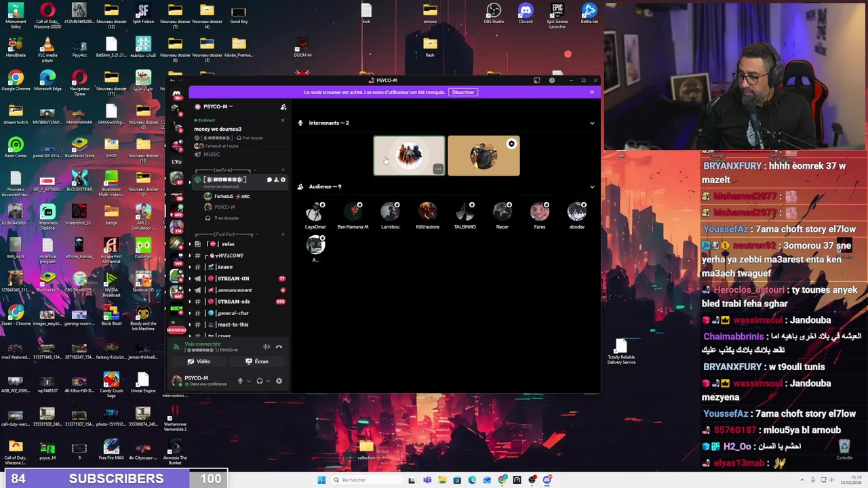The image size is (868, 488).
Task: Open the audio output options dropdown arrow
Action: pos(268,382)
